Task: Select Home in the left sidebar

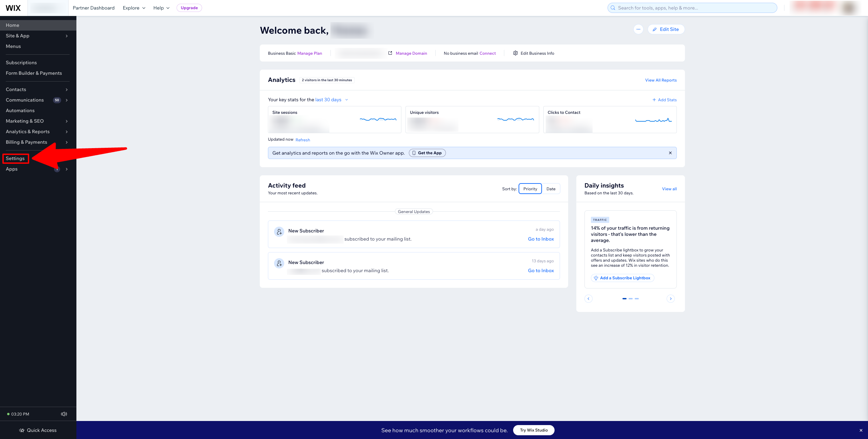Action: 13,25
